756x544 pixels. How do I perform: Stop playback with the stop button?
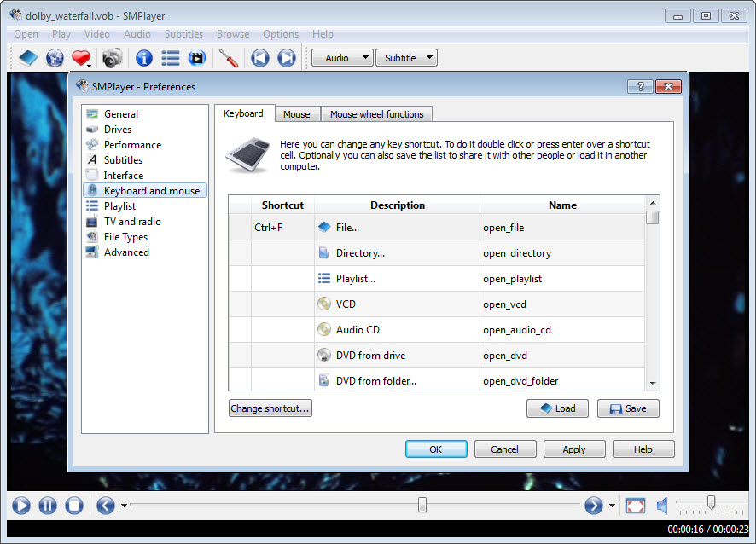(x=73, y=506)
